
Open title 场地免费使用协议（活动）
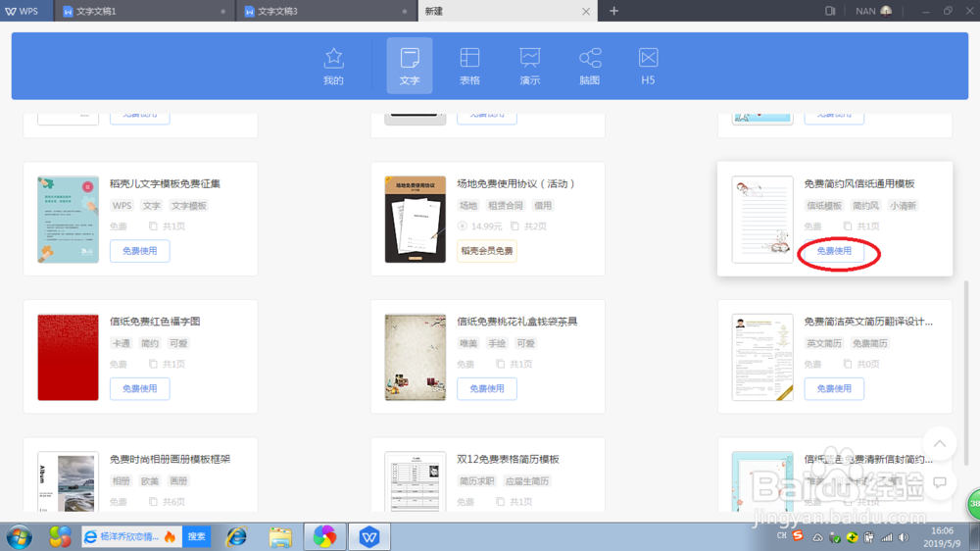(515, 184)
